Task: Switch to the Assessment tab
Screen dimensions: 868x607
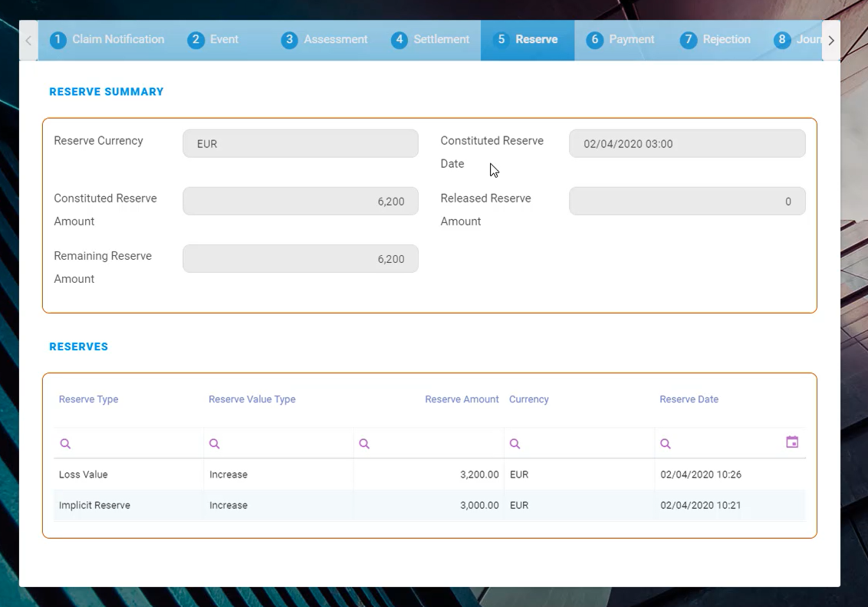Action: click(324, 40)
